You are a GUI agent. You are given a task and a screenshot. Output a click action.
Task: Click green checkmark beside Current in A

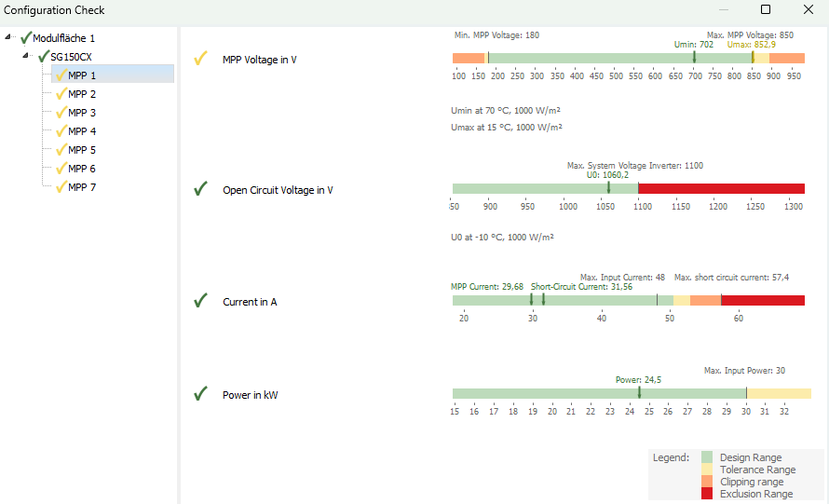pyautogui.click(x=200, y=301)
